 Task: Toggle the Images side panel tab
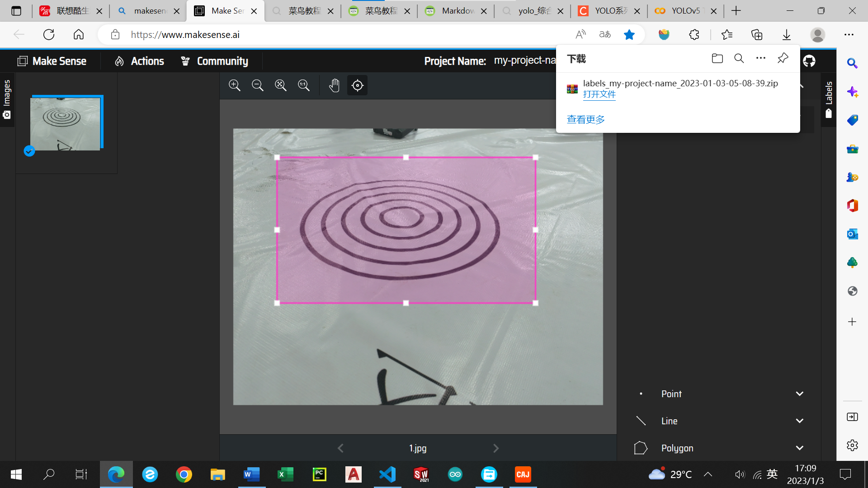click(7, 99)
